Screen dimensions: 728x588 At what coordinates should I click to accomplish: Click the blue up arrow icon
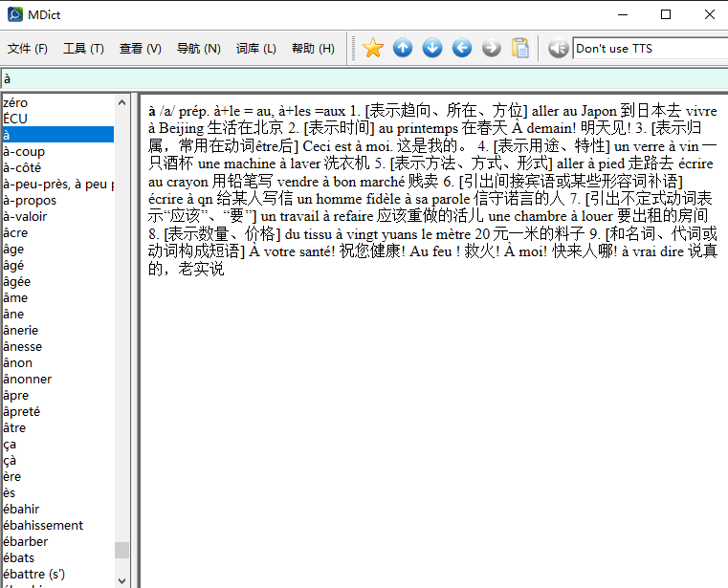pyautogui.click(x=403, y=48)
